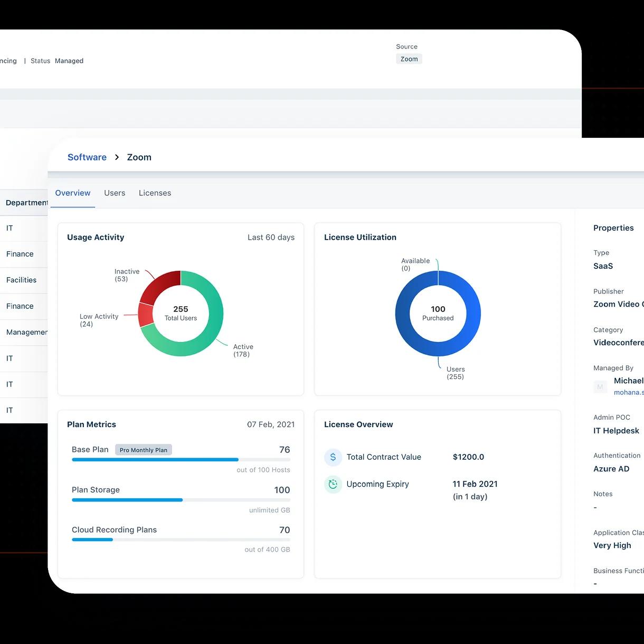Click the License Overview card title
The image size is (644, 644).
358,424
